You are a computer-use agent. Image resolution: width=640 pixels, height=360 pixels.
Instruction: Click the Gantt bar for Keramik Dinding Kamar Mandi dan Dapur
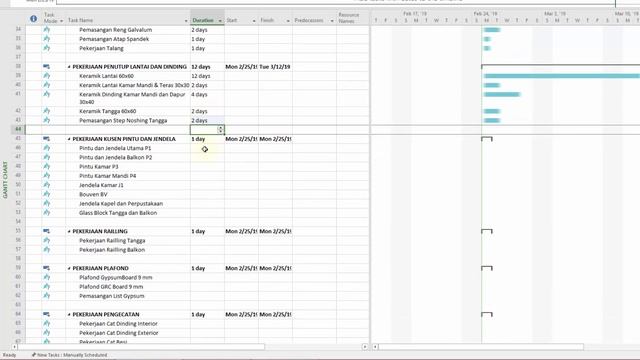tap(502, 94)
